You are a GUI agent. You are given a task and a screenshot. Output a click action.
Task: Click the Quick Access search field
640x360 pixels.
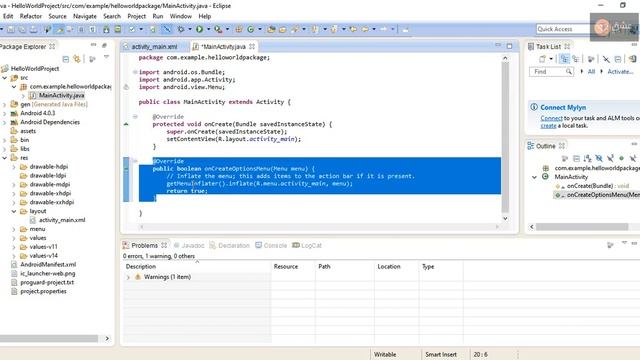[563, 29]
